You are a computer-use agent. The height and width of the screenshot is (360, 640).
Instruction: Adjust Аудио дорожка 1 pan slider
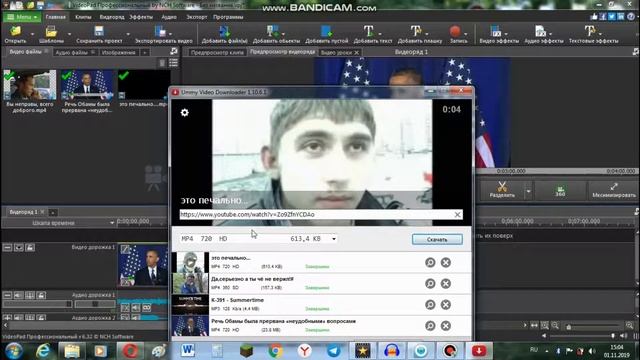coord(95,304)
